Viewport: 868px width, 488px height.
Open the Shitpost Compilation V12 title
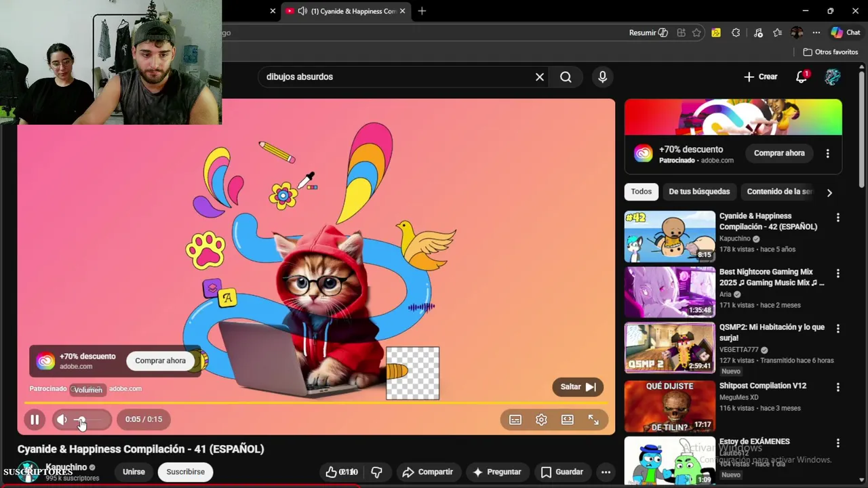763,386
